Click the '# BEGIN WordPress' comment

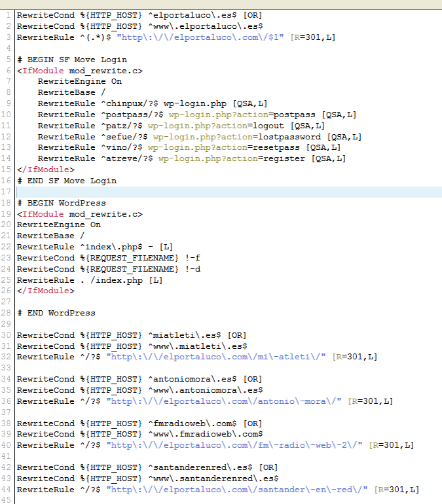pos(62,203)
